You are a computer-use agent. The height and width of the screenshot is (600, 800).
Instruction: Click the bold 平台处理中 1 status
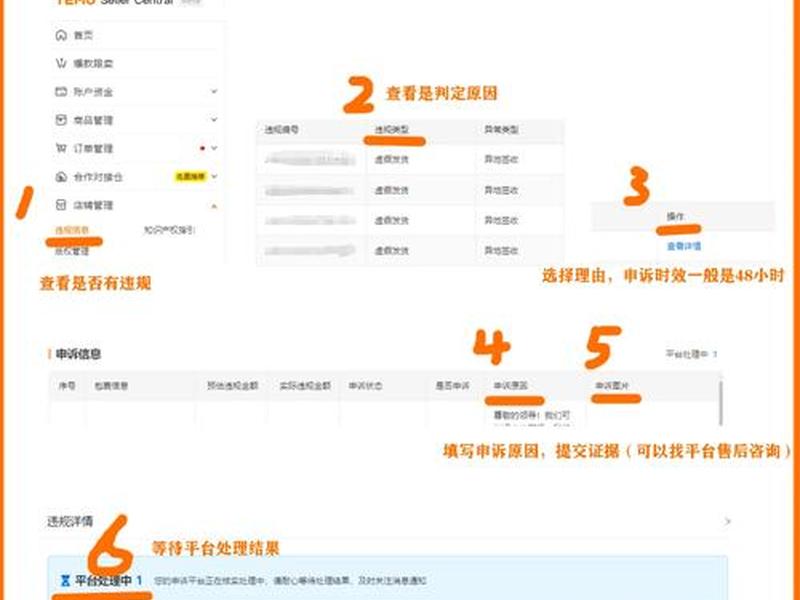click(108, 581)
